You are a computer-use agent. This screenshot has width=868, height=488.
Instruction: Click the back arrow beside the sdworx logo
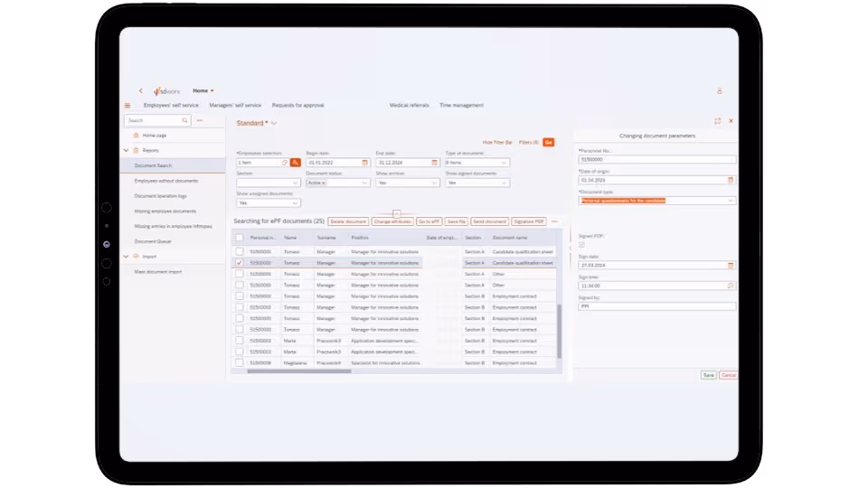pos(141,90)
